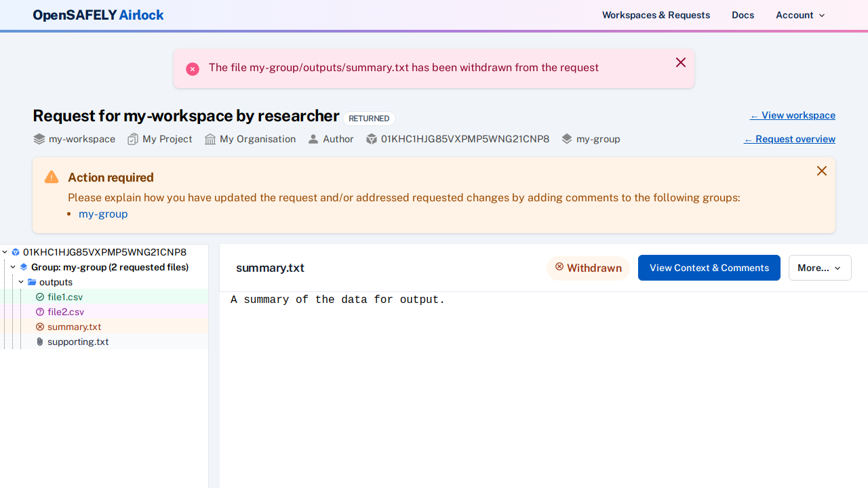868x488 pixels.
Task: Collapse the outputs folder in file tree
Action: pyautogui.click(x=21, y=282)
